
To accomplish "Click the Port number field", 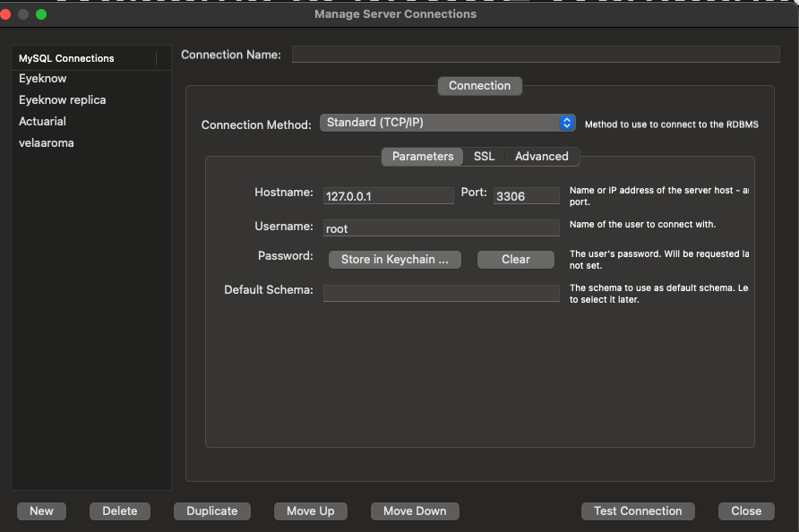I will point(526,195).
